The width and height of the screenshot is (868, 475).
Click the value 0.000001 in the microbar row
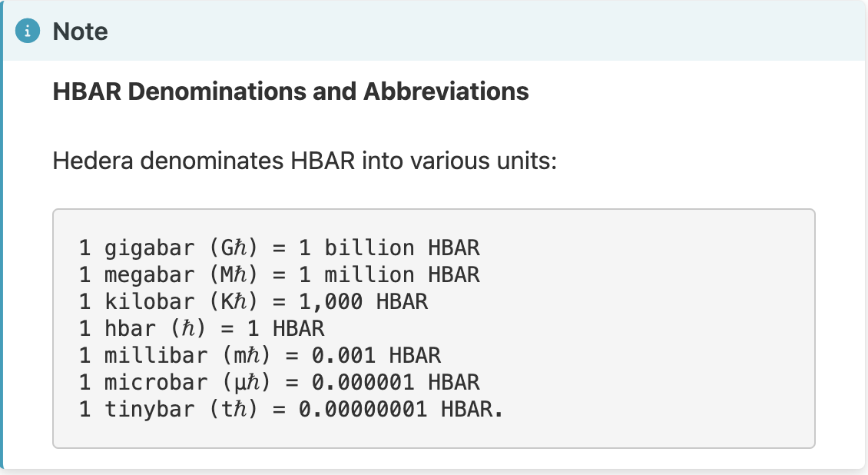363,383
